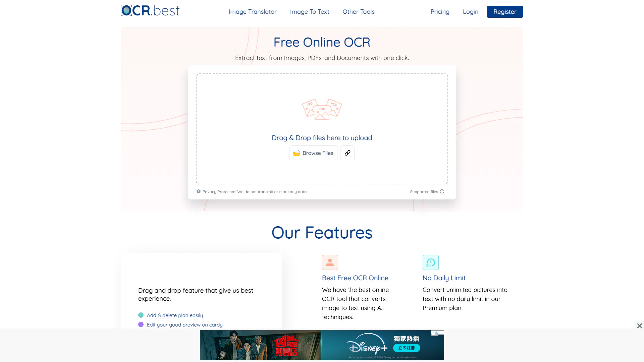Click the OCR.best logo
The height and width of the screenshot is (362, 644).
[x=150, y=11]
